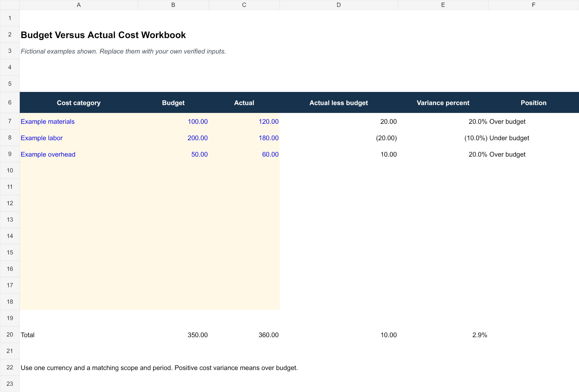Select the total budget 350.00
Screen dimensions: 579x392
point(173,335)
